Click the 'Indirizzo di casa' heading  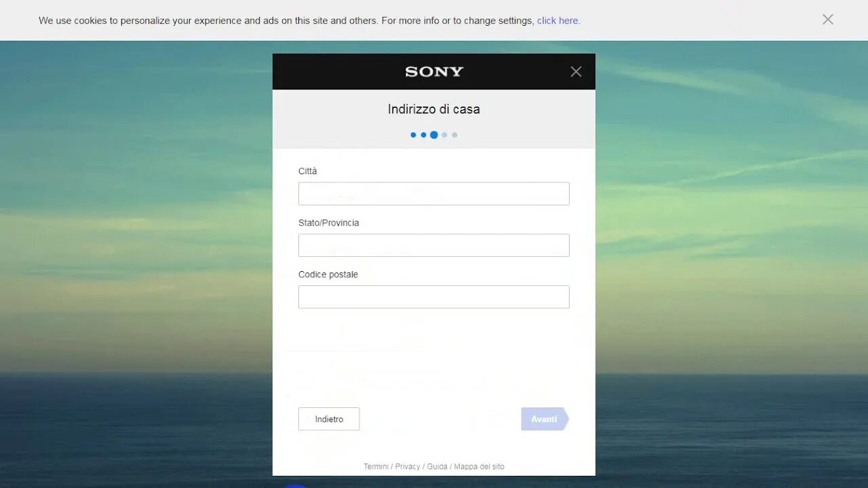pos(434,109)
